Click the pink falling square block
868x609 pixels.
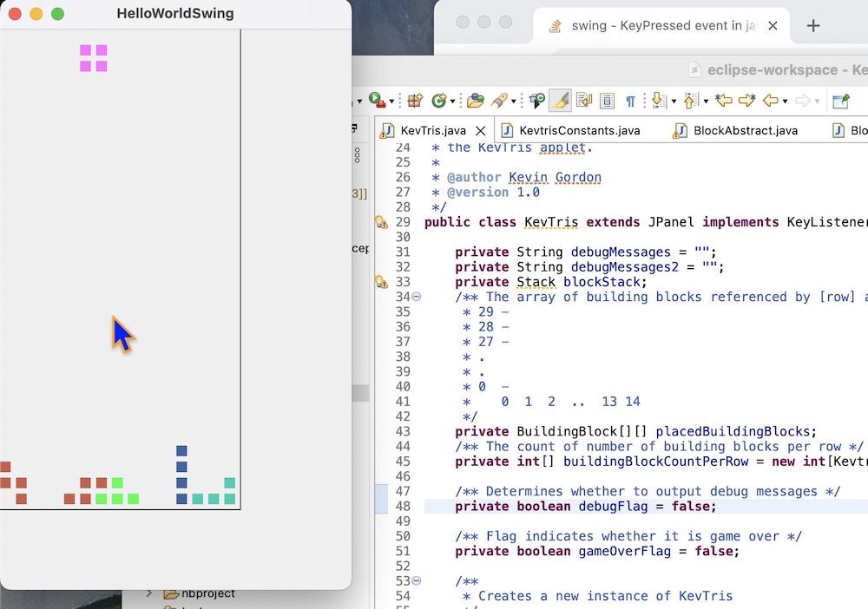94,58
